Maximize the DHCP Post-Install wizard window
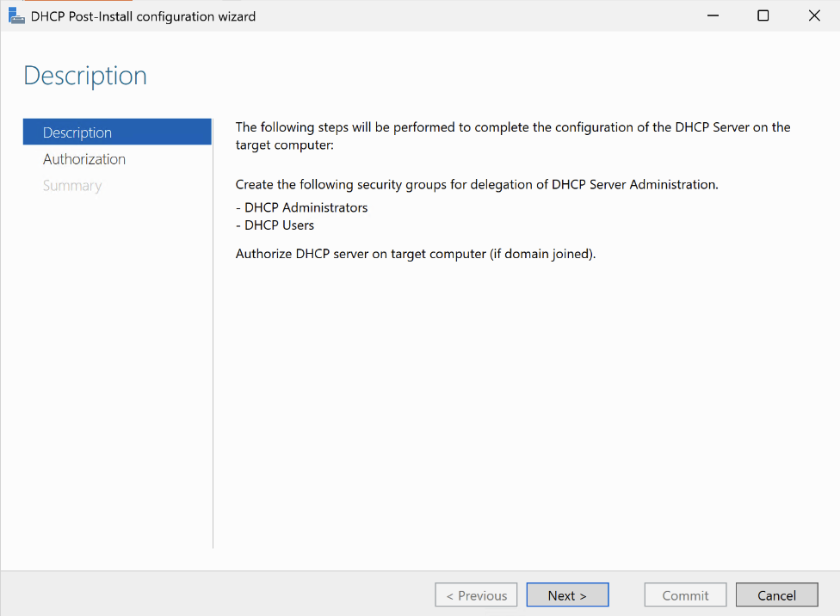The width and height of the screenshot is (840, 616). click(763, 15)
